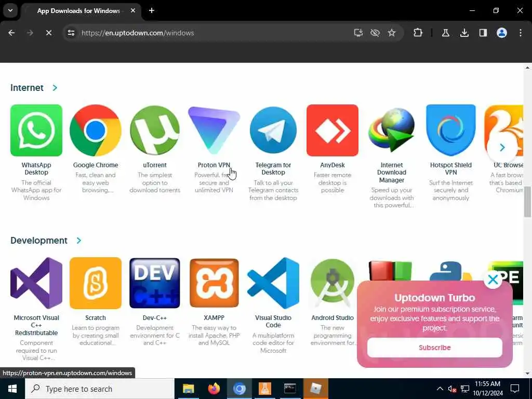
Task: Open the Internet category heading
Action: (27, 88)
